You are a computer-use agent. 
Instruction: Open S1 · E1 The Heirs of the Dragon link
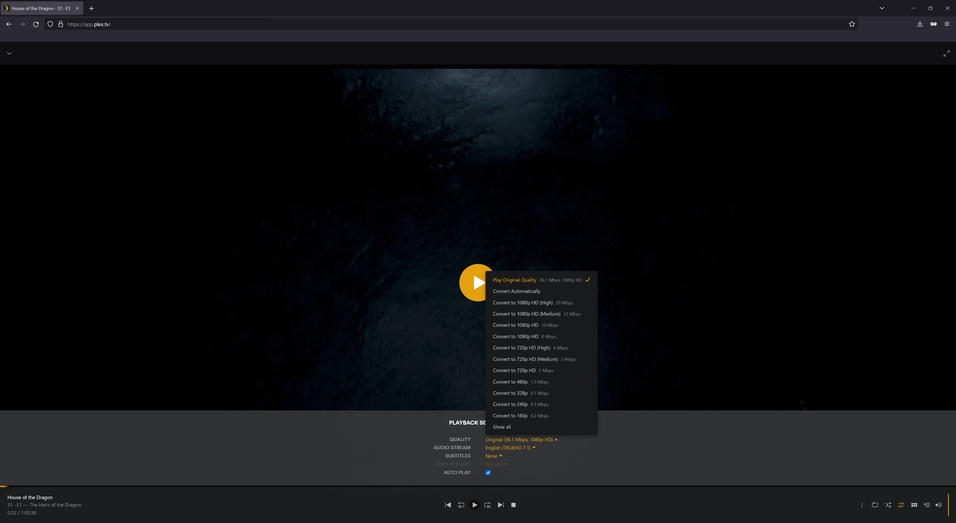pos(44,505)
